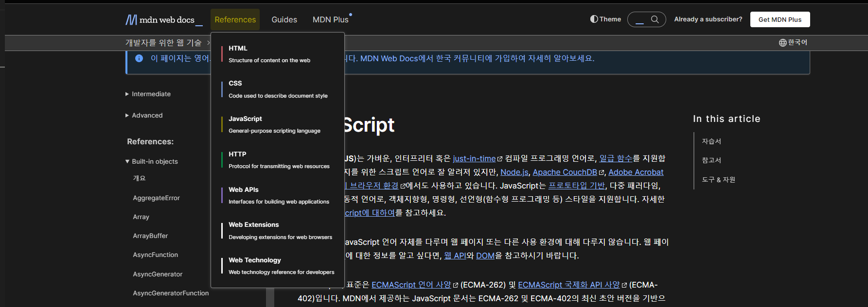Open Array in the sidebar
The image size is (868, 307).
(x=141, y=217)
